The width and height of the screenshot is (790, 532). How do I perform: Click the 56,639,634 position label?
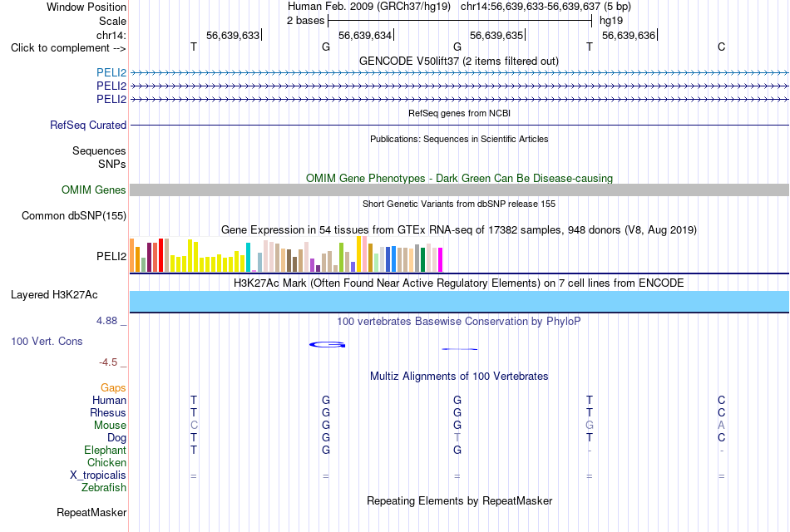365,35
